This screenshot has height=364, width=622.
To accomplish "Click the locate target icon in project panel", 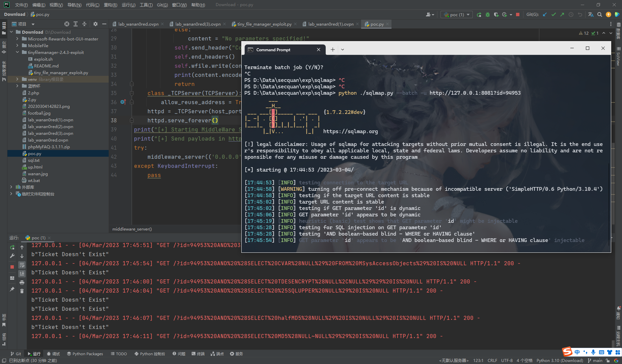I will (x=67, y=24).
